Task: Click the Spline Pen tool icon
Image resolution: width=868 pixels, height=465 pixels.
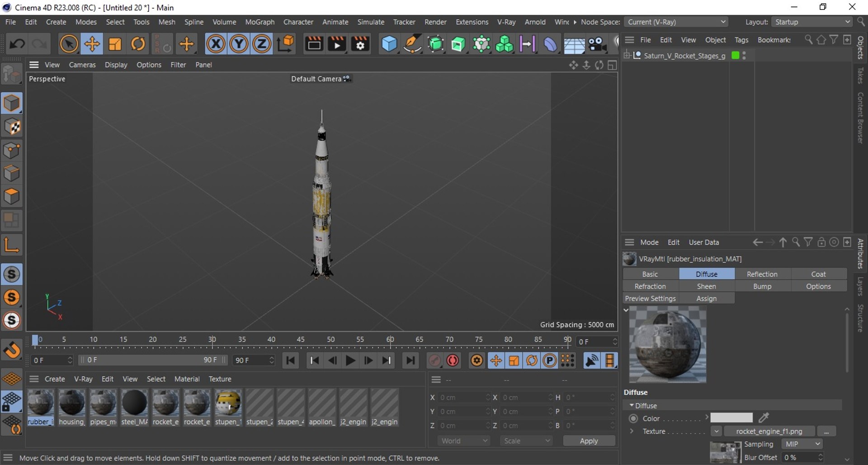Action: tap(412, 44)
